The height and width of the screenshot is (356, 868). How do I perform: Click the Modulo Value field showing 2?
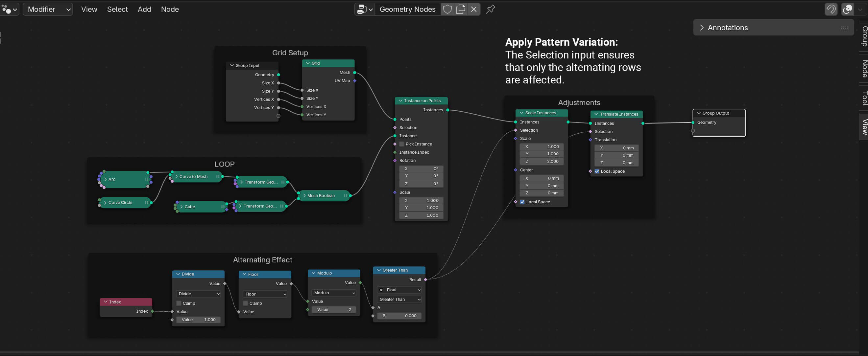[x=334, y=310]
